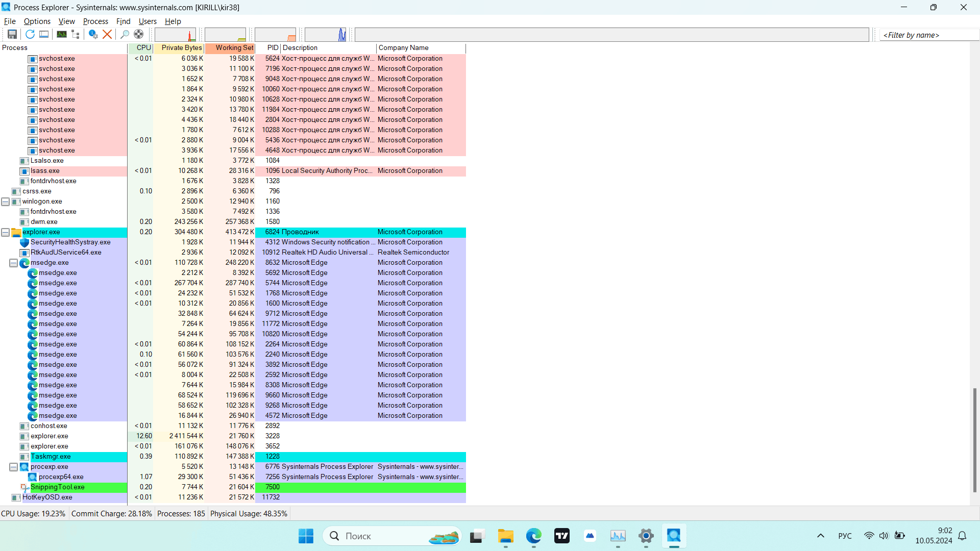Open the Help menu
980x551 pixels.
tap(173, 21)
